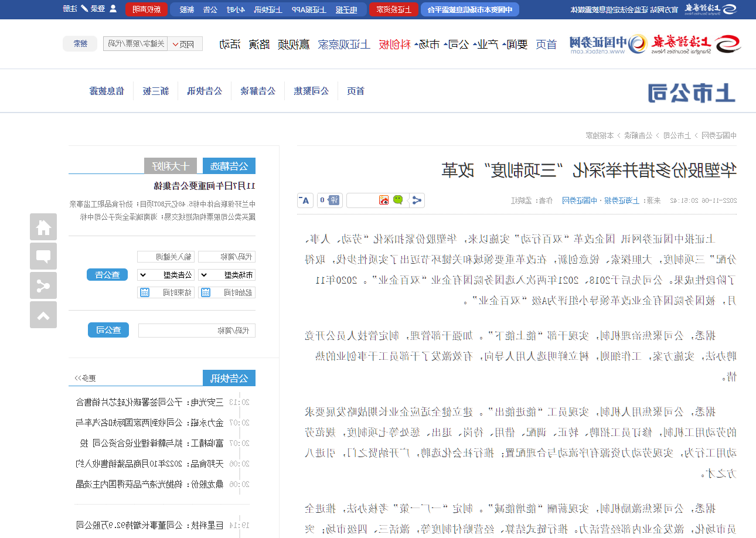756x538 pixels.
Task: Open 首页 in the sub navigation
Action: click(x=356, y=91)
